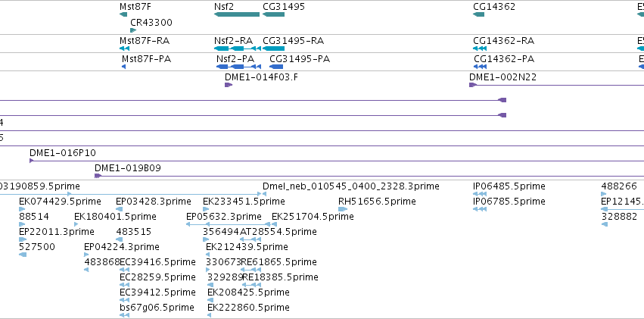Click the bs67g06.5prime EST glyph
The height and width of the screenshot is (319, 644).
pos(124,315)
